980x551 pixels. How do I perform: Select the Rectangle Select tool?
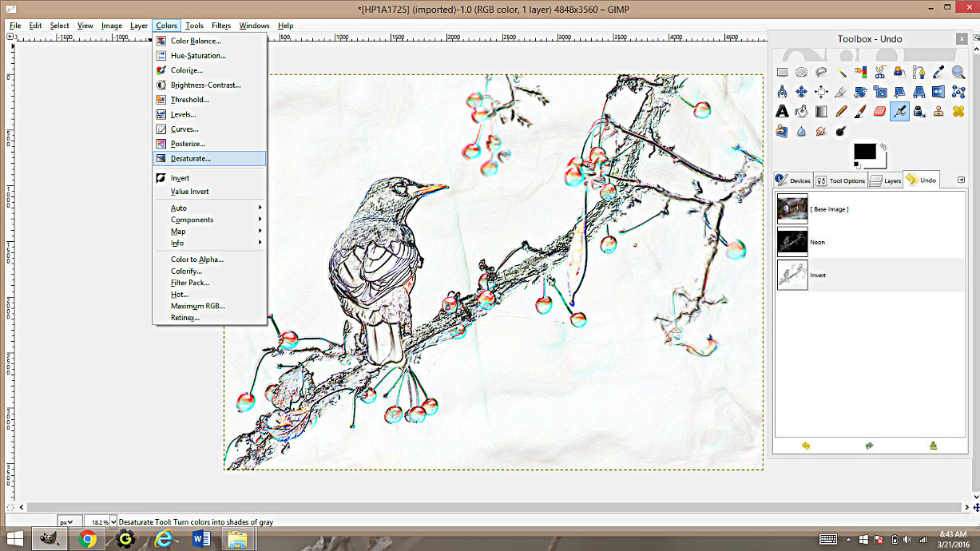[782, 72]
